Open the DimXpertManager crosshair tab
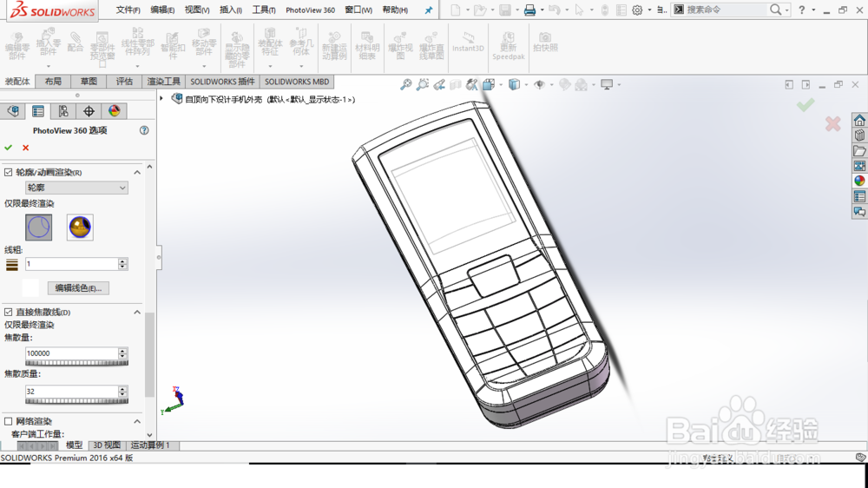868x488 pixels. pos(89,111)
